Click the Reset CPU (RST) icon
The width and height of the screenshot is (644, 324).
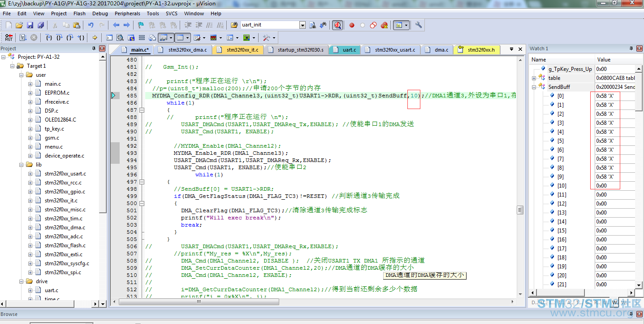pos(9,38)
